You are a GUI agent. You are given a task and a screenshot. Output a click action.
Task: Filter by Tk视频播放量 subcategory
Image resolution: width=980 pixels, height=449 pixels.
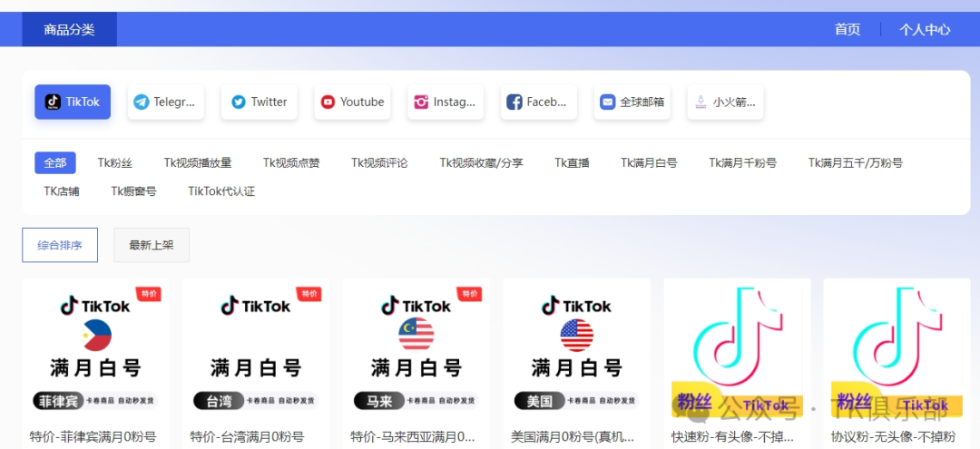coord(198,163)
